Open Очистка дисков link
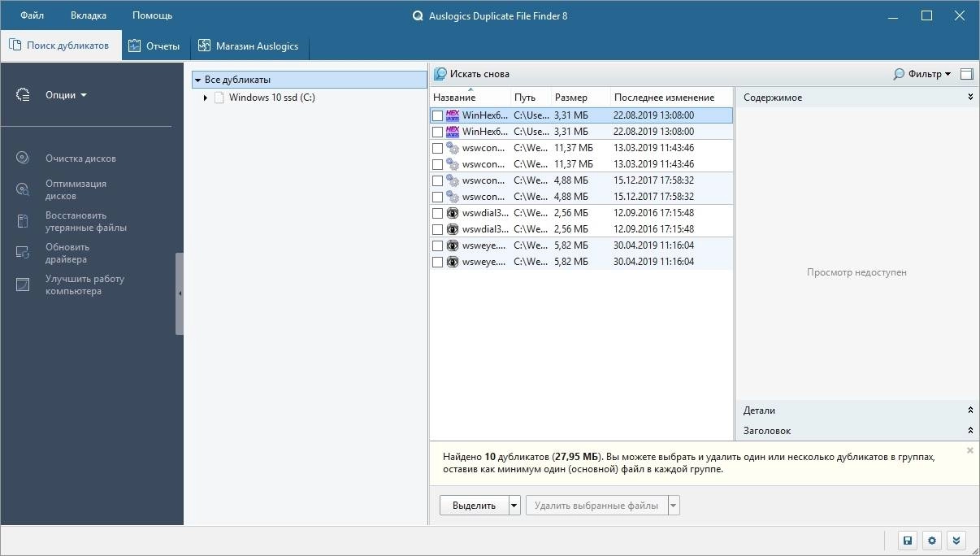 coord(80,159)
